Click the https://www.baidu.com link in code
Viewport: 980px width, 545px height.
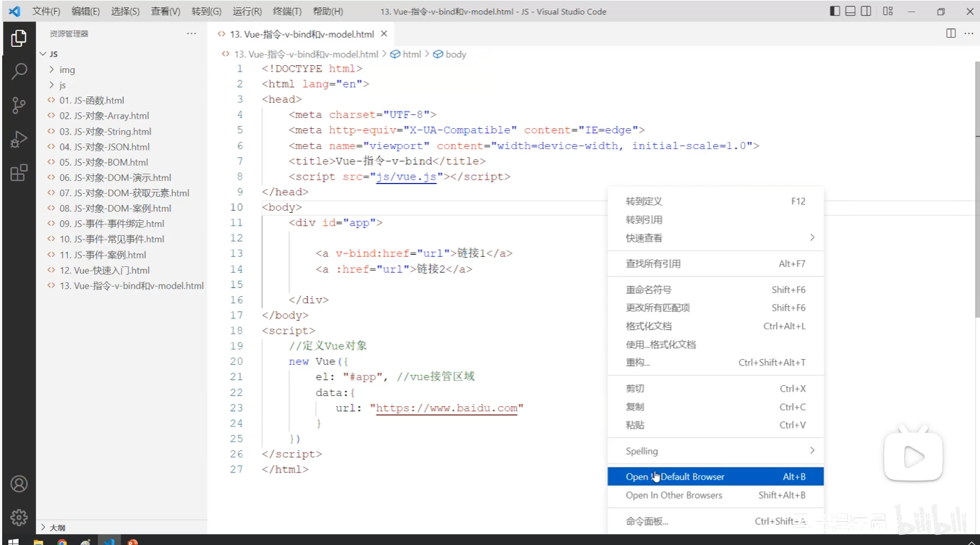pyautogui.click(x=447, y=408)
